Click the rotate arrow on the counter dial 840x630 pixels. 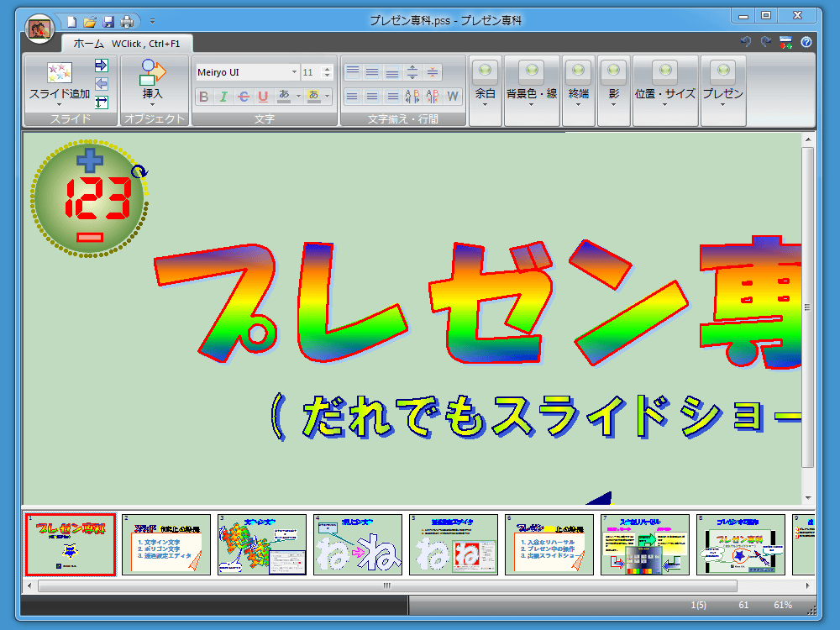click(139, 171)
